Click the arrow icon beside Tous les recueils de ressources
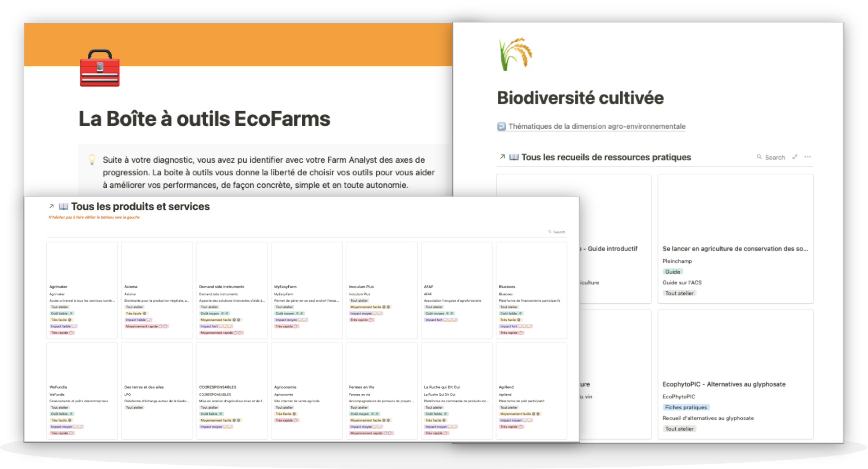 [x=502, y=157]
